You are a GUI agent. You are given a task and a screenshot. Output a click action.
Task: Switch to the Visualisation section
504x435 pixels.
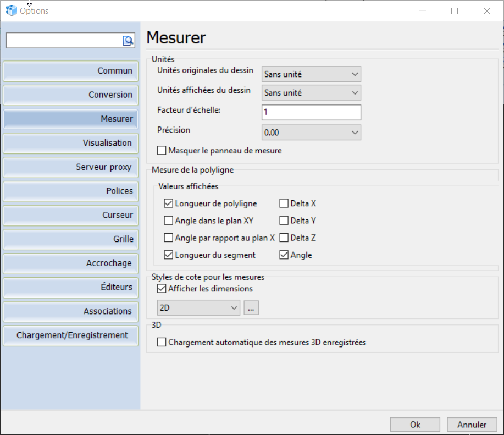[71, 143]
